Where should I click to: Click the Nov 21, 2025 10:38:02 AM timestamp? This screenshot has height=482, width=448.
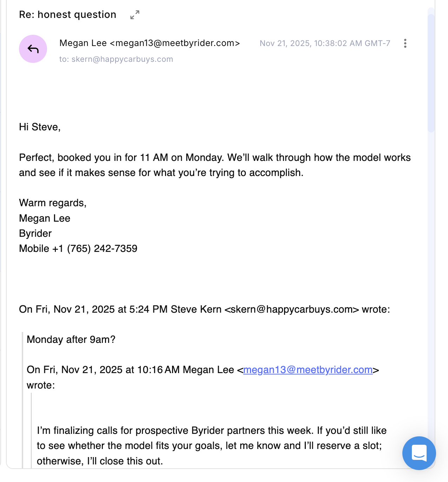pyautogui.click(x=325, y=43)
